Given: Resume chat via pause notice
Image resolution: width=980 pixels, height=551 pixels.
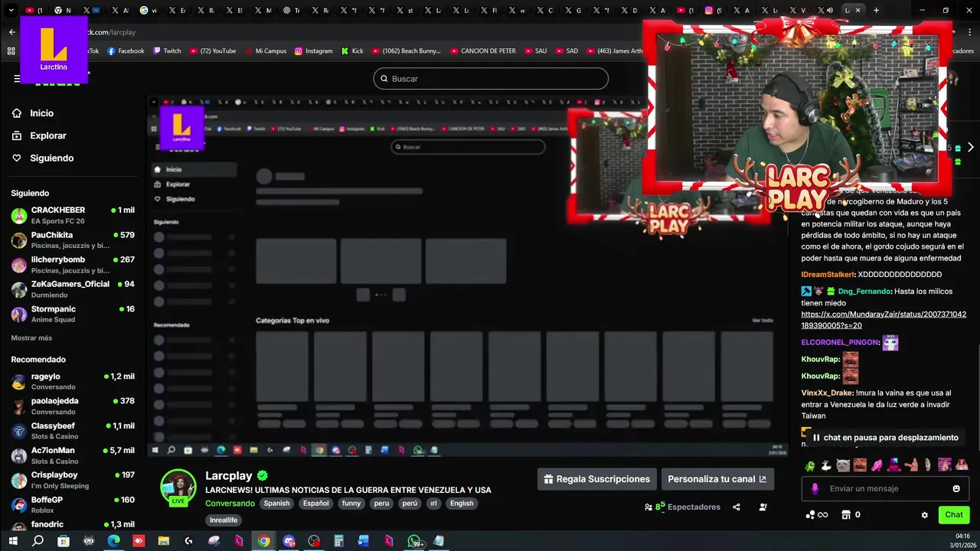Looking at the screenshot, I should [x=884, y=438].
